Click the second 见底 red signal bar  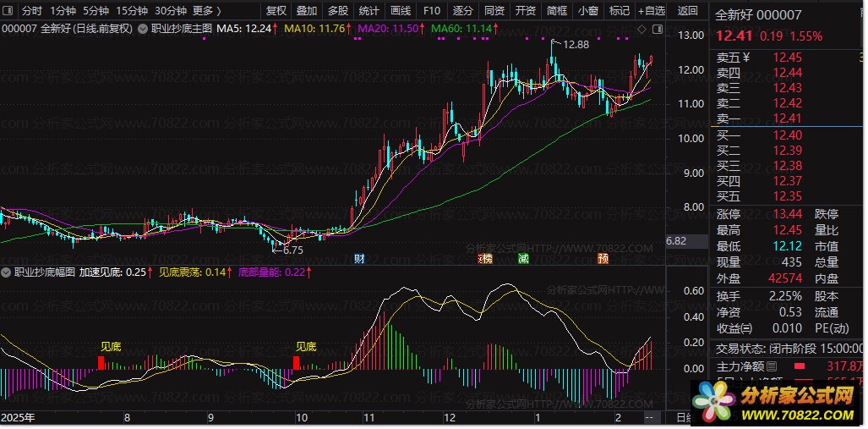click(296, 362)
